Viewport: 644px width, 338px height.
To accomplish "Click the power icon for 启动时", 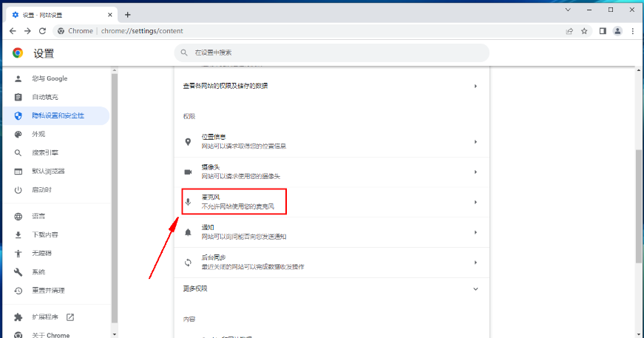I will point(18,190).
